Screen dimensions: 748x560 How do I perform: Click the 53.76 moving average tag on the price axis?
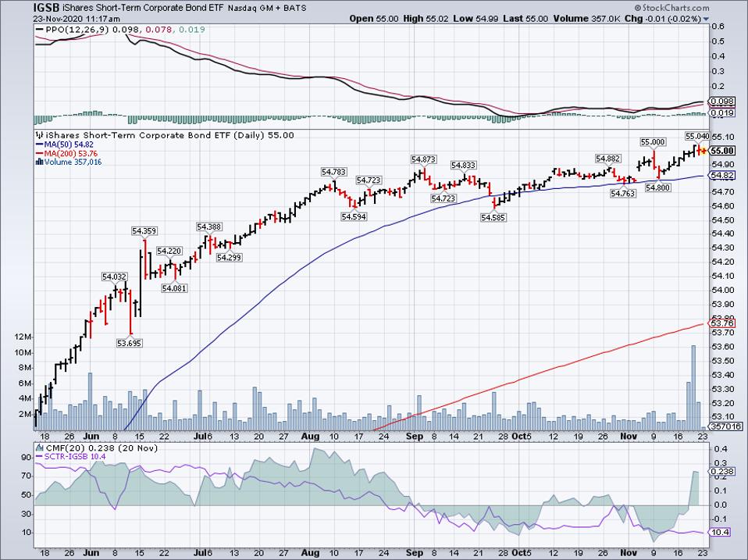pyautogui.click(x=721, y=323)
